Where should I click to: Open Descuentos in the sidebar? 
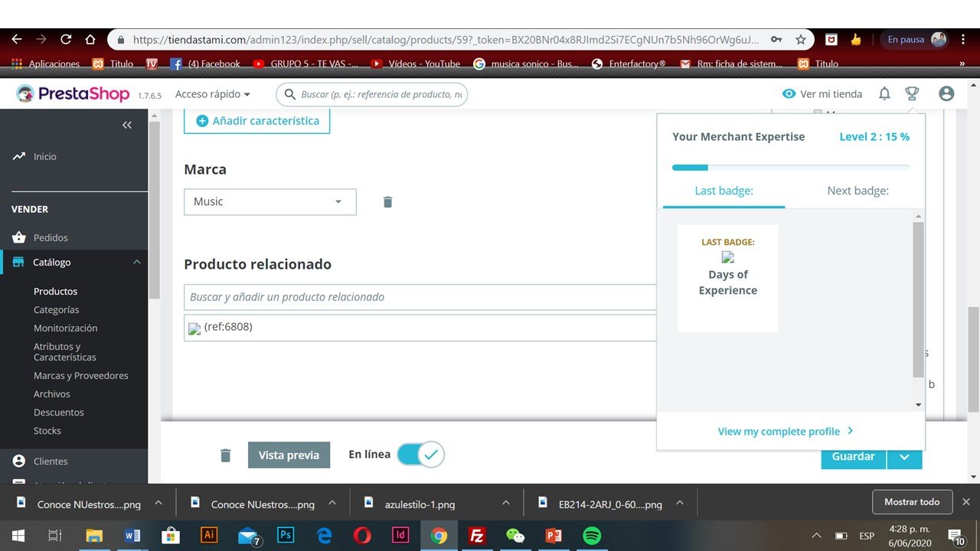coord(59,412)
